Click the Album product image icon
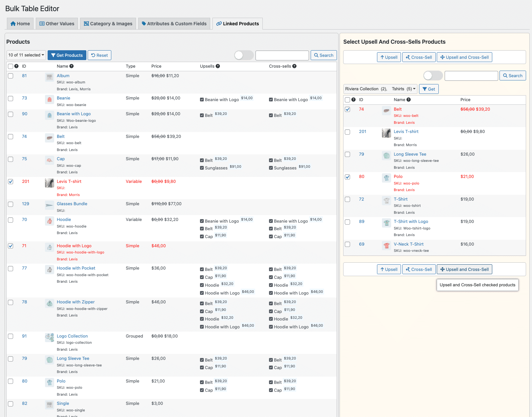Viewport: 532px width, 417px height. (50, 77)
